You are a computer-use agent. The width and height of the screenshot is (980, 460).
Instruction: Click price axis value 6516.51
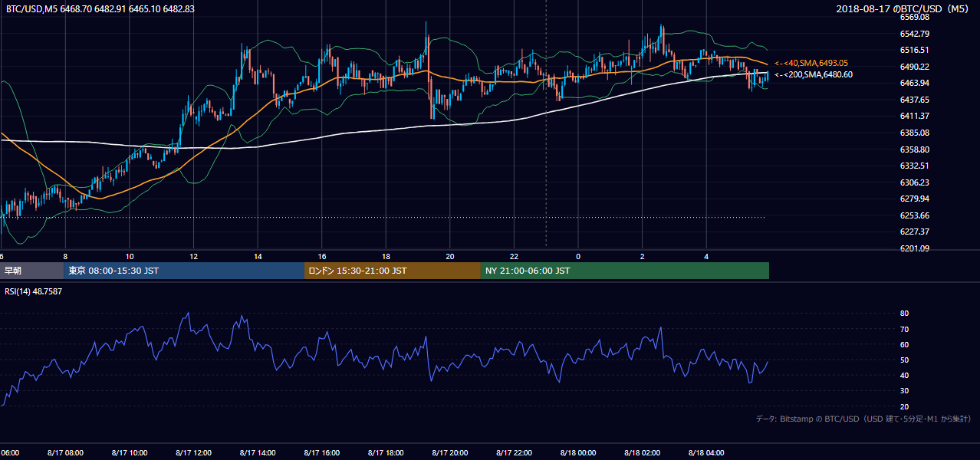pyautogui.click(x=914, y=50)
